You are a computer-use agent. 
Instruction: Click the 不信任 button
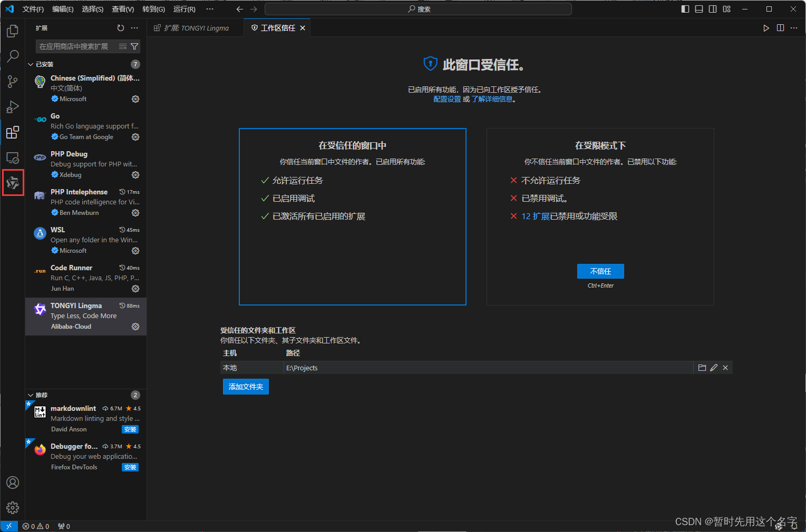point(600,271)
